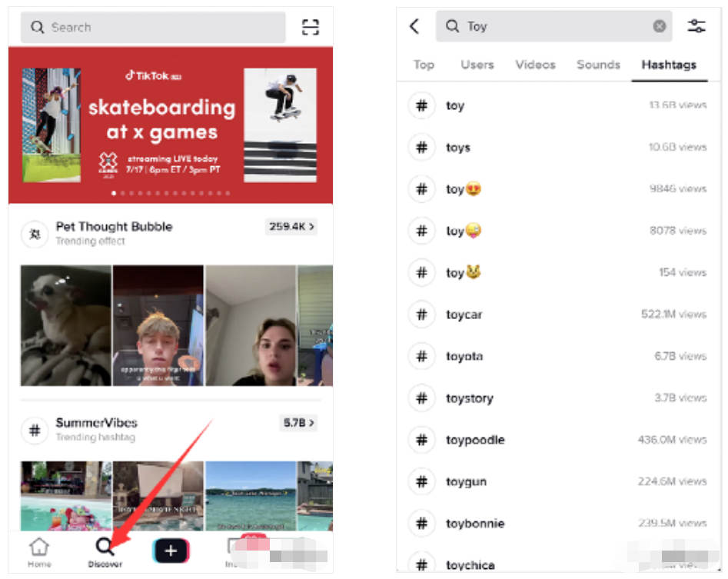This screenshot has height=579, width=728.
Task: Click the Search field on Discover screen
Action: pos(153,28)
